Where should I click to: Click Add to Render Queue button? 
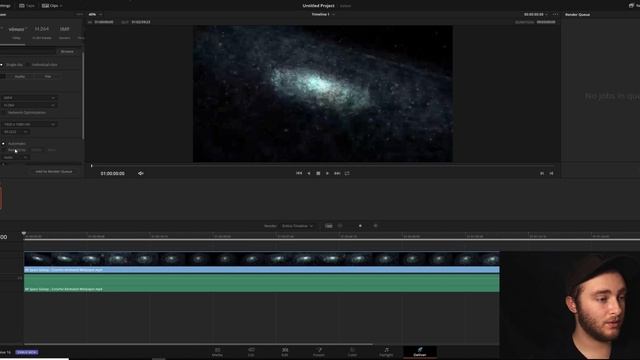click(x=53, y=171)
